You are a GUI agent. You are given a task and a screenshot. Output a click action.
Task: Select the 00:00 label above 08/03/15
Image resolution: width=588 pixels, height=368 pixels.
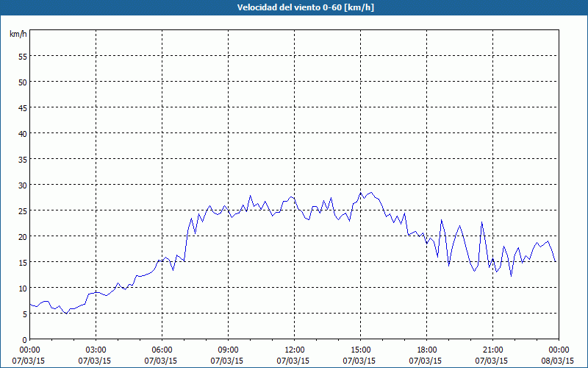coord(559,350)
